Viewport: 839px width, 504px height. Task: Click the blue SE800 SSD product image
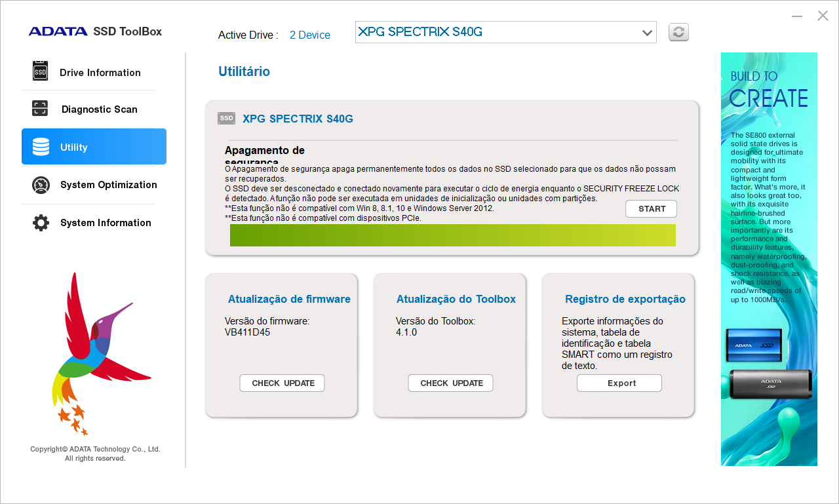click(754, 345)
